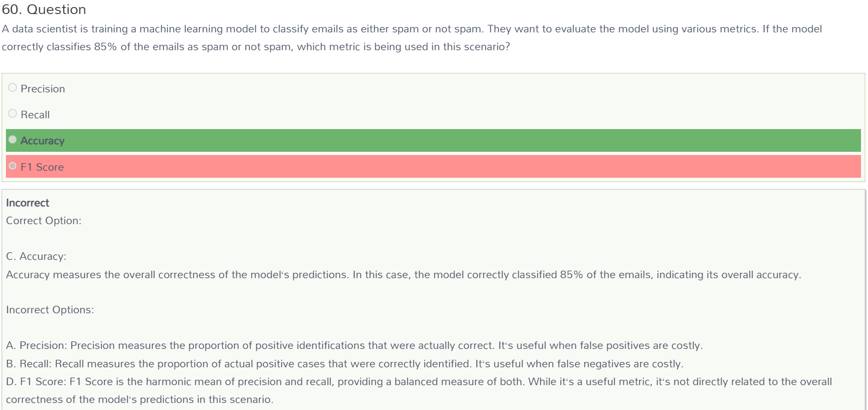Click the F1 Score label in red row
Viewport: 868px width, 410px height.
42,167
